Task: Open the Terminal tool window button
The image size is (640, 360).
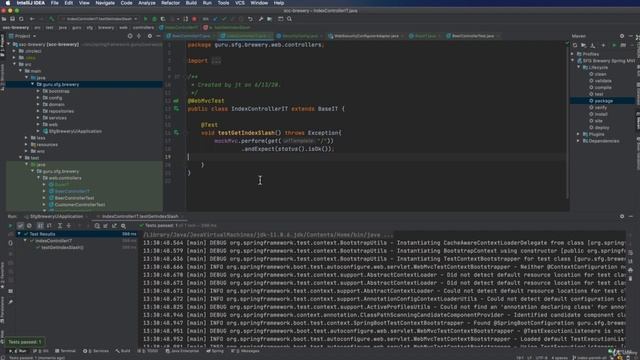Action: 65,351
